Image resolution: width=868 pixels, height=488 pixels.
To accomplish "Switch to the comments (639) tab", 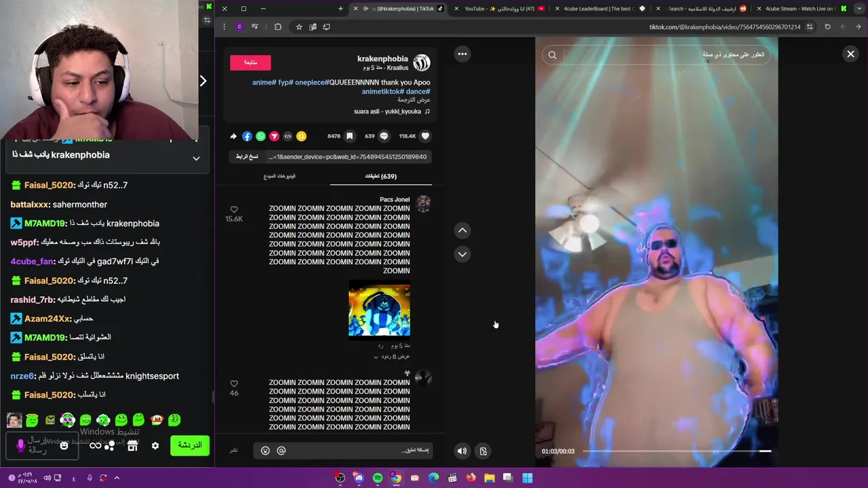I will click(380, 176).
